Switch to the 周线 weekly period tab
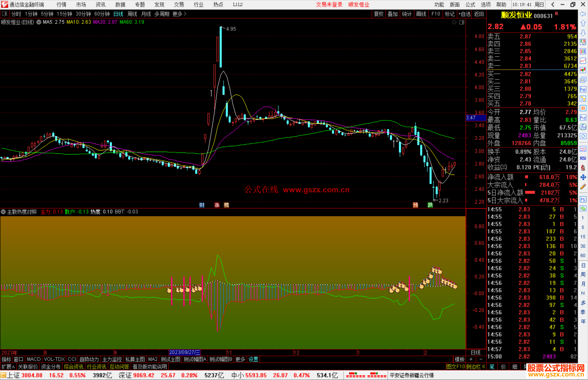The height and width of the screenshot is (380, 588). coord(132,14)
